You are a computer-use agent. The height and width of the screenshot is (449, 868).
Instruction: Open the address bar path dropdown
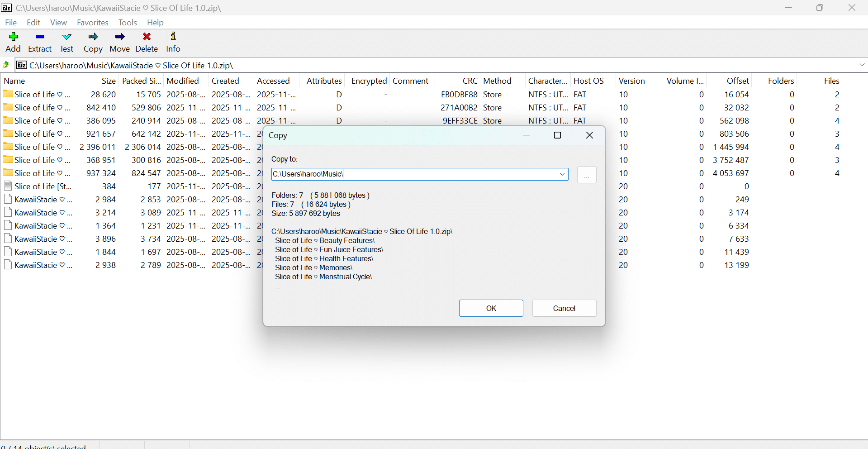(x=863, y=65)
